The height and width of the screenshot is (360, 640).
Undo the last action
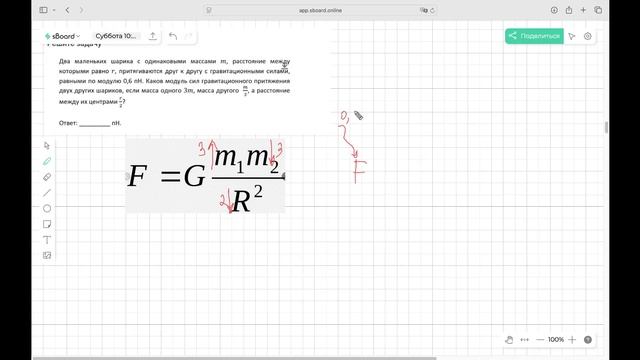click(173, 36)
